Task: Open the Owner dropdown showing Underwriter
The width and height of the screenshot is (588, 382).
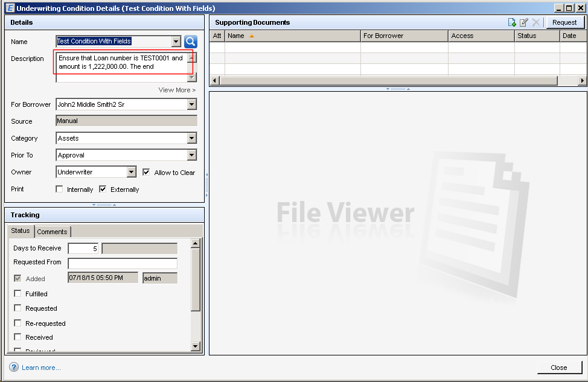Action: (x=131, y=172)
